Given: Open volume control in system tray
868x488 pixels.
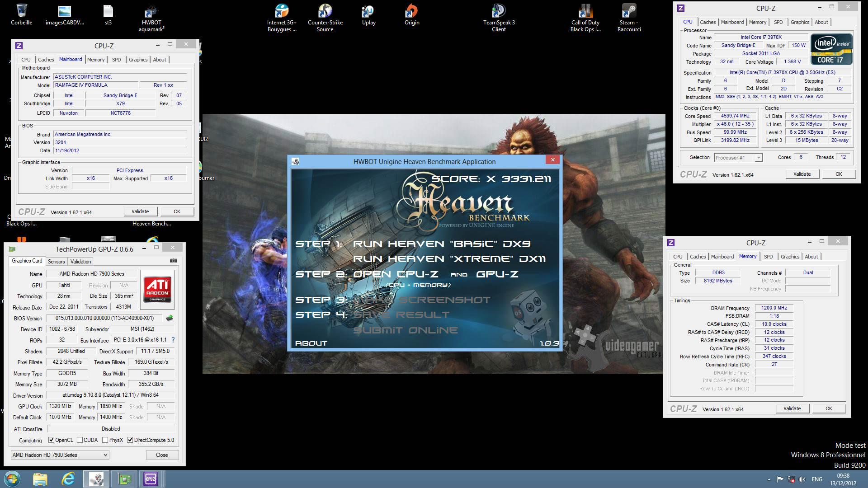Looking at the screenshot, I should pos(802,479).
